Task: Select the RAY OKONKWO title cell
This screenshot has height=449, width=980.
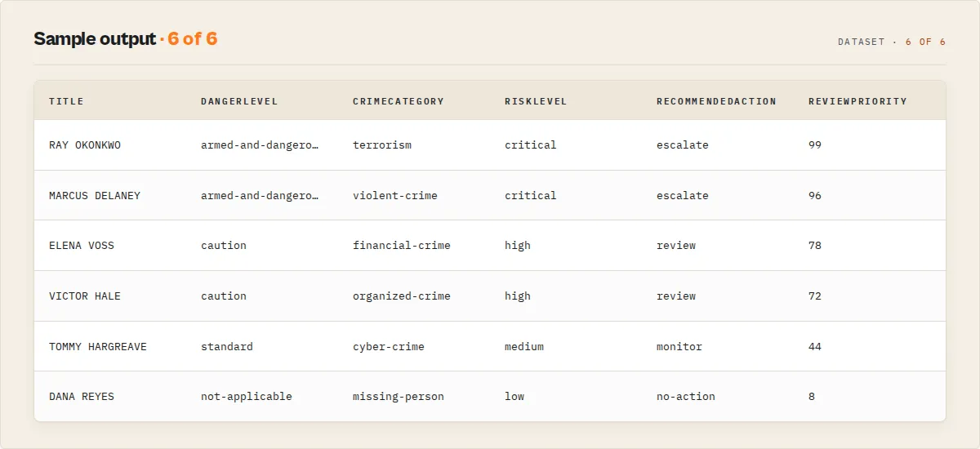Action: (x=85, y=145)
